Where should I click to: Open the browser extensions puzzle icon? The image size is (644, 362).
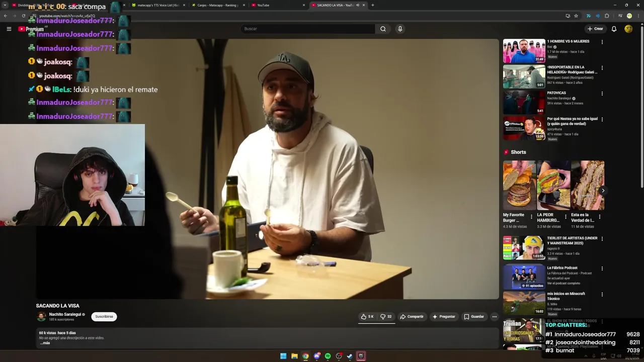(x=607, y=16)
